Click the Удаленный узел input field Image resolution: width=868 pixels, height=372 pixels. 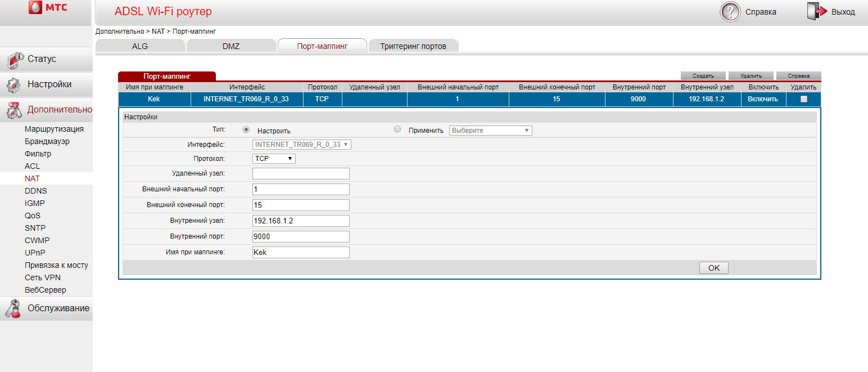(x=301, y=173)
